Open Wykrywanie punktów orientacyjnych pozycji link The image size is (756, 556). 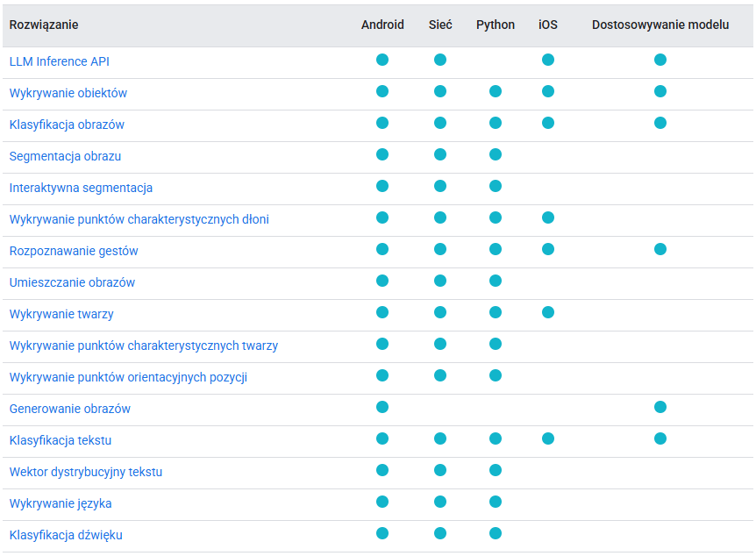pos(128,378)
